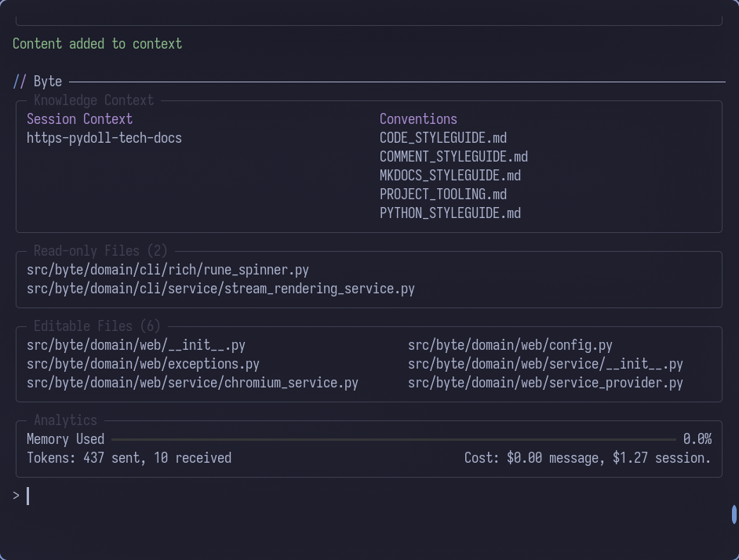Viewport: 739px width, 560px height.
Task: Click the right-edge scrollbar thumb
Action: (x=734, y=515)
